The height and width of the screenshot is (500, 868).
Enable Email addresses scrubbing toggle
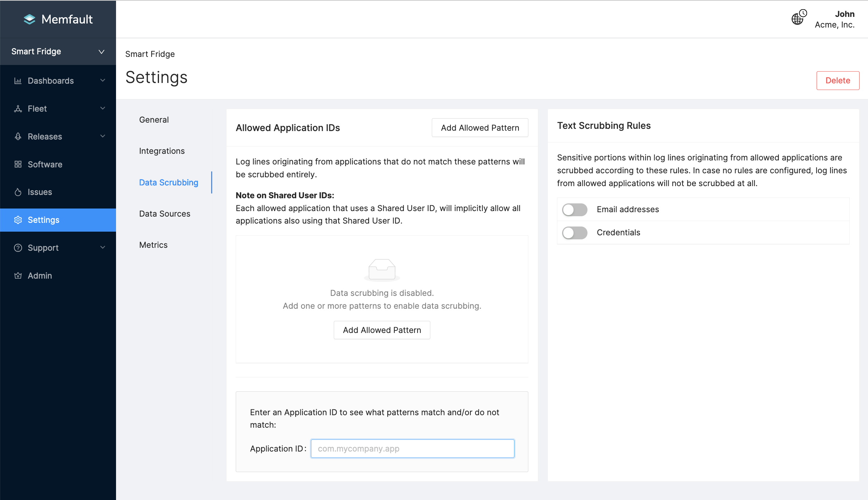575,210
